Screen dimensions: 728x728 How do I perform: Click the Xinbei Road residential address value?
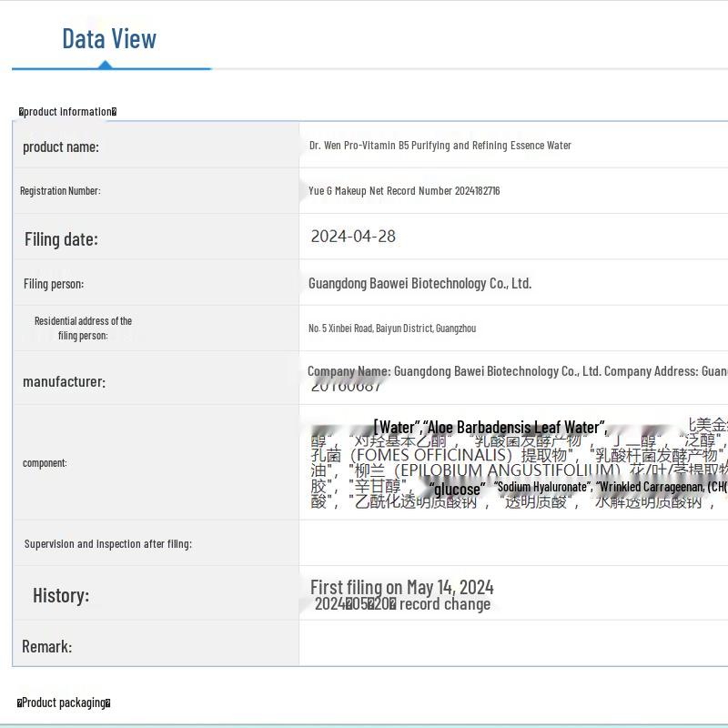[x=391, y=329]
